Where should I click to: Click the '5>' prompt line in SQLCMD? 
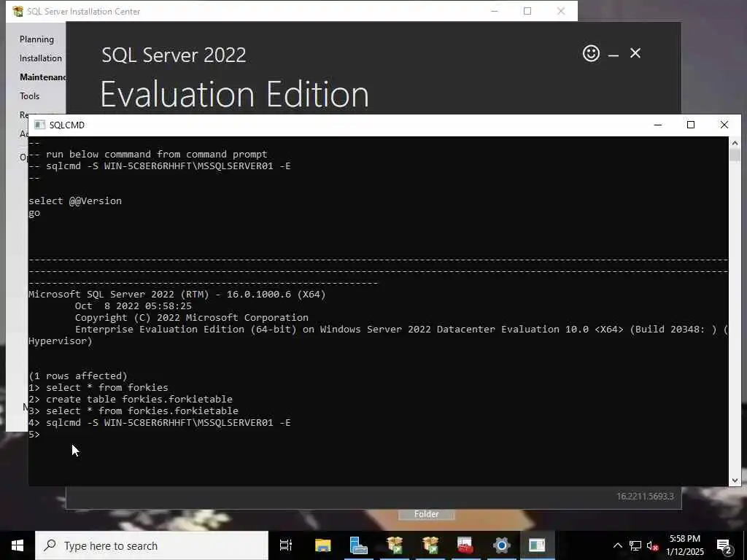tap(34, 435)
